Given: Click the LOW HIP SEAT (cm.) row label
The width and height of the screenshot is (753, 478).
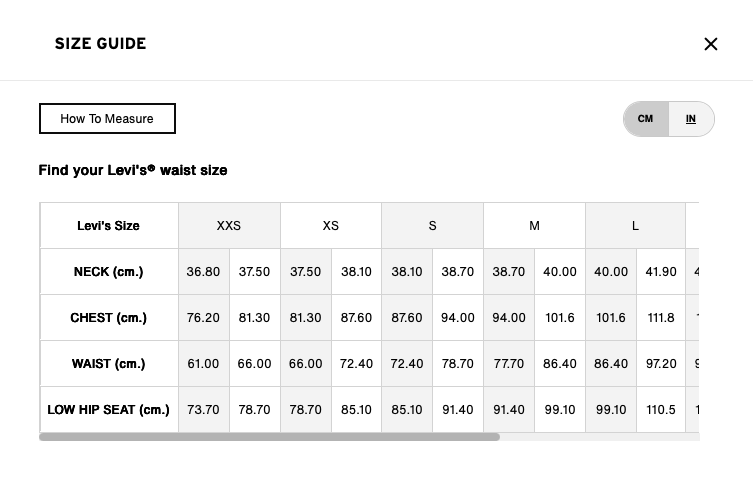Looking at the screenshot, I should (x=109, y=410).
